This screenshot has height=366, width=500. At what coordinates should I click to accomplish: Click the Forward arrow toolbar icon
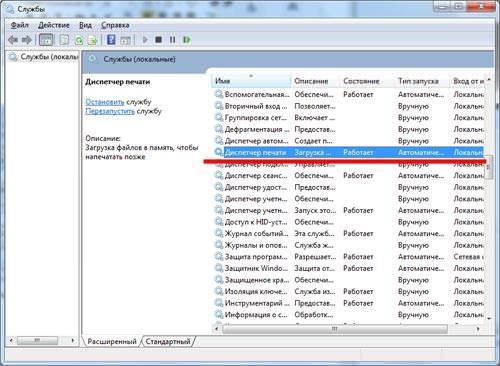(27, 40)
